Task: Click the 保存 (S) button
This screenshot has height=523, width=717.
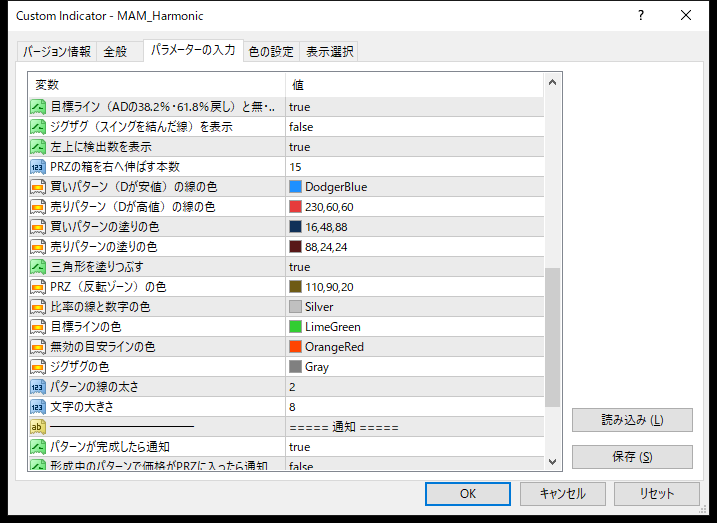Action: pyautogui.click(x=632, y=457)
